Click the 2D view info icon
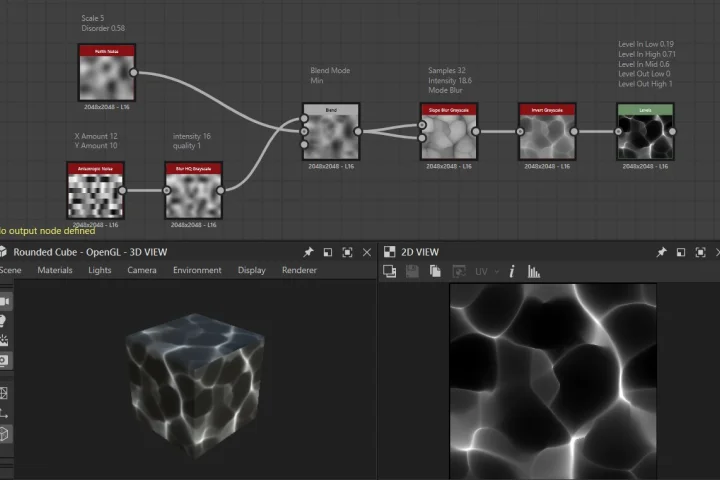This screenshot has width=720, height=480. point(512,271)
